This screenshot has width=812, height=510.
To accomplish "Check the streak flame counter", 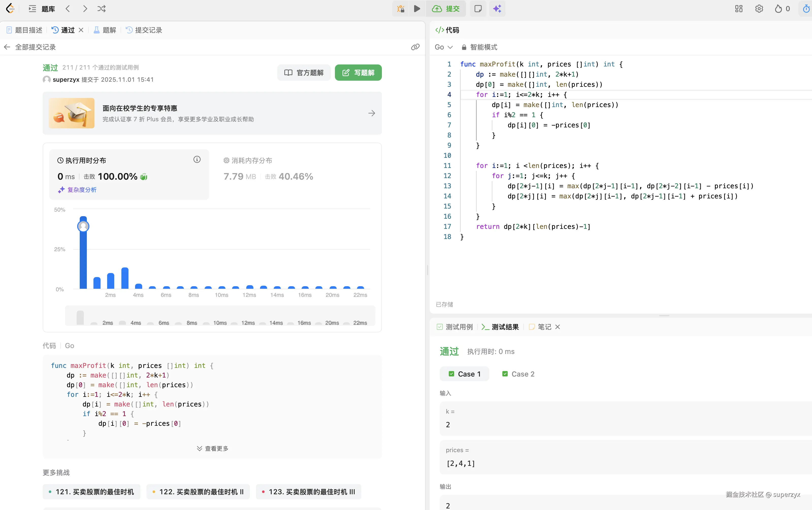I will tap(782, 9).
